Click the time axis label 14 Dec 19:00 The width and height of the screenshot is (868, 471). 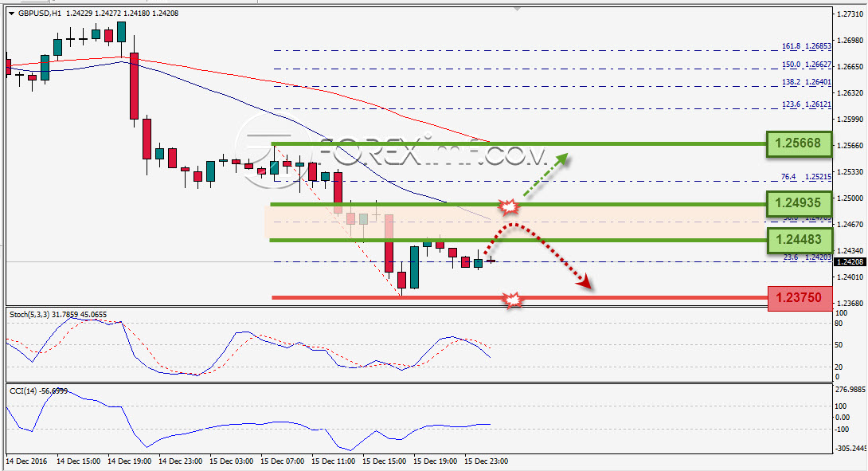click(130, 461)
